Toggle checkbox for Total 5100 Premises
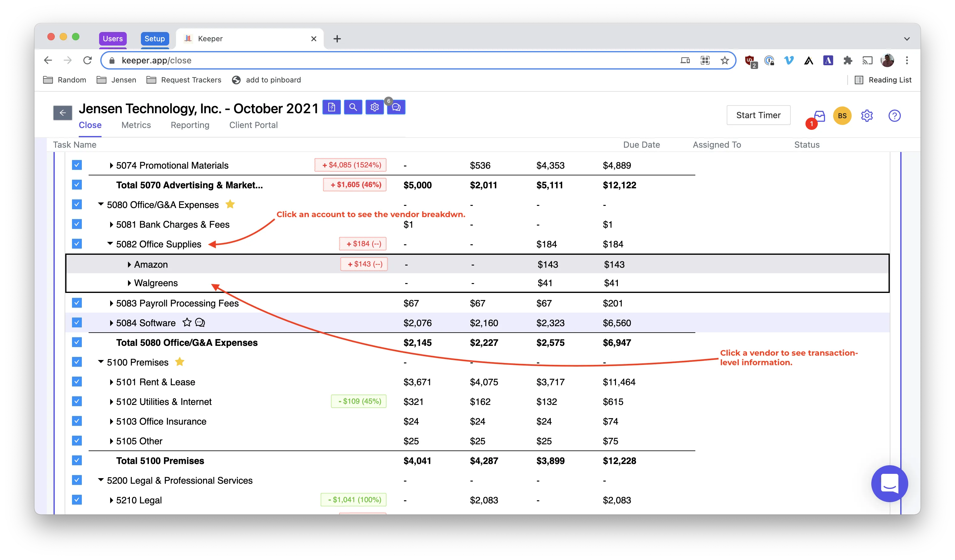This screenshot has width=955, height=560. pyautogui.click(x=77, y=461)
